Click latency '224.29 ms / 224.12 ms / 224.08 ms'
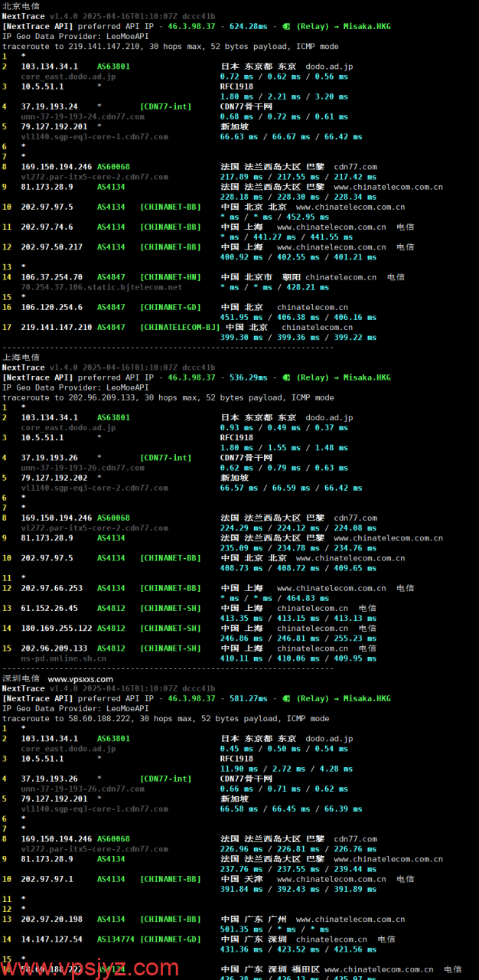 298,528
